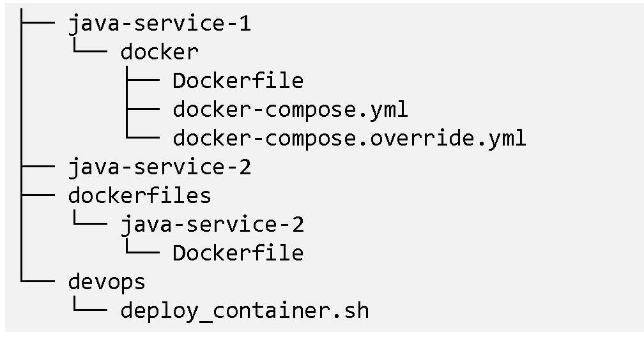Image resolution: width=644 pixels, height=339 pixels.
Task: Click the branch line before top-level java-service-2
Action: [37, 167]
